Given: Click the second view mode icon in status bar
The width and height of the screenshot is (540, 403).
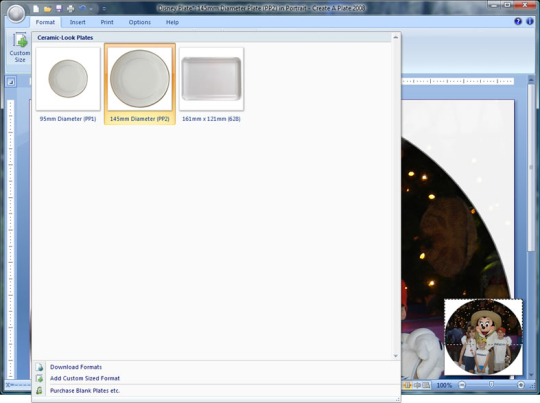Looking at the screenshot, I should click(417, 385).
